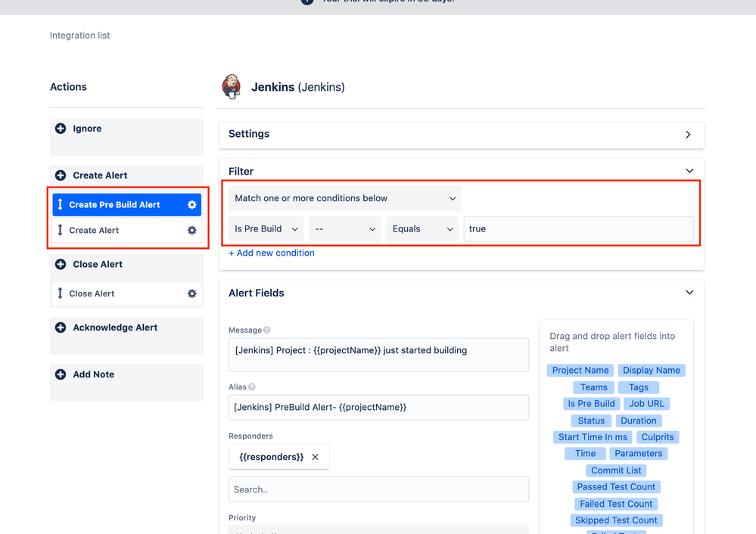Remove the {{responders}} responder tag
The height and width of the screenshot is (534, 756).
click(316, 457)
